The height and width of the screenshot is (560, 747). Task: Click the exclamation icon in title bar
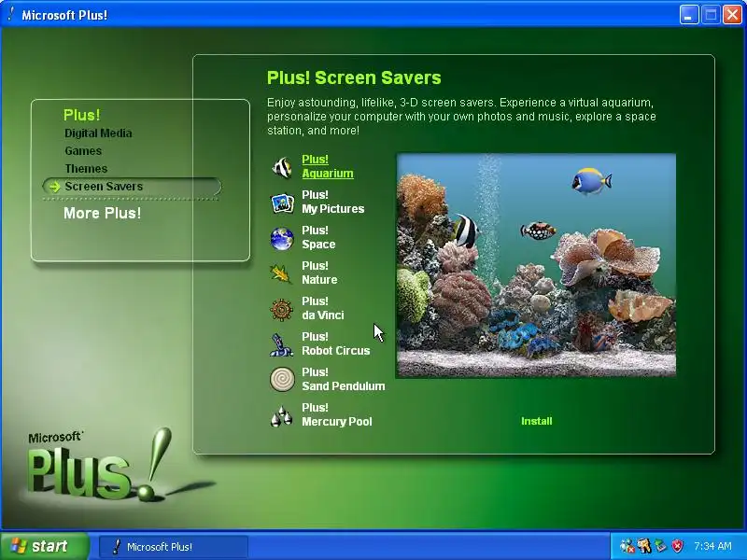click(11, 14)
